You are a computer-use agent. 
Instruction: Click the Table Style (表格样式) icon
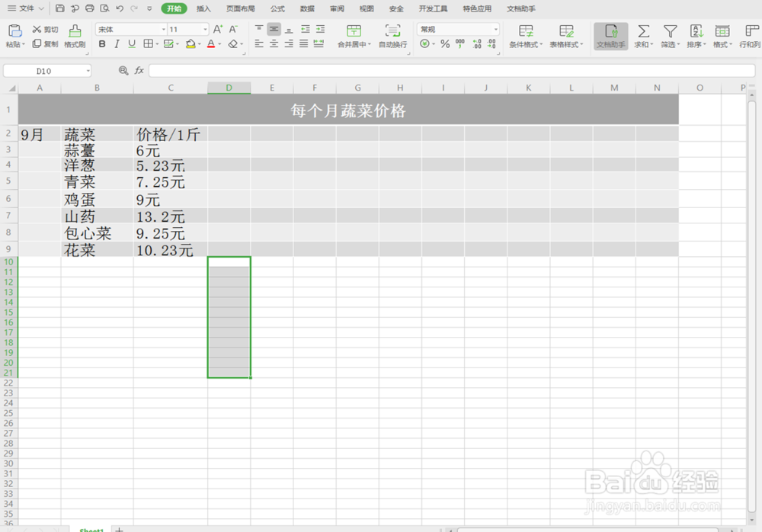566,31
